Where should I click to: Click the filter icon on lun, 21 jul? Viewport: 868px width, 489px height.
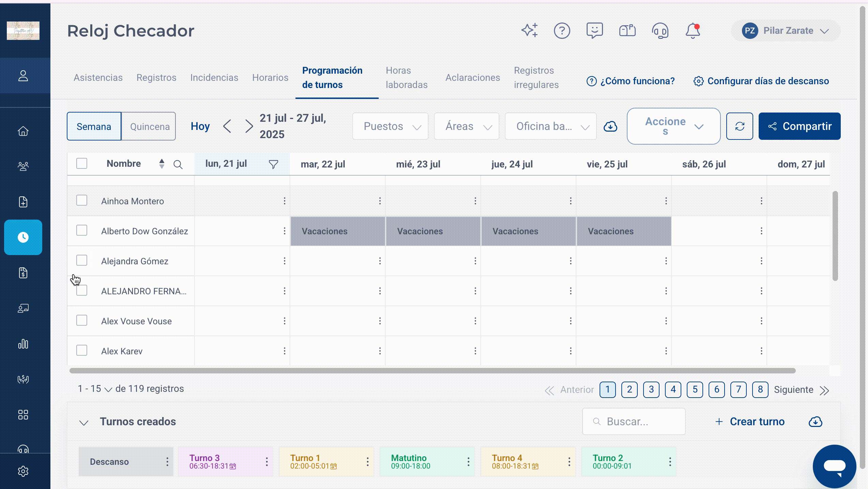274,164
